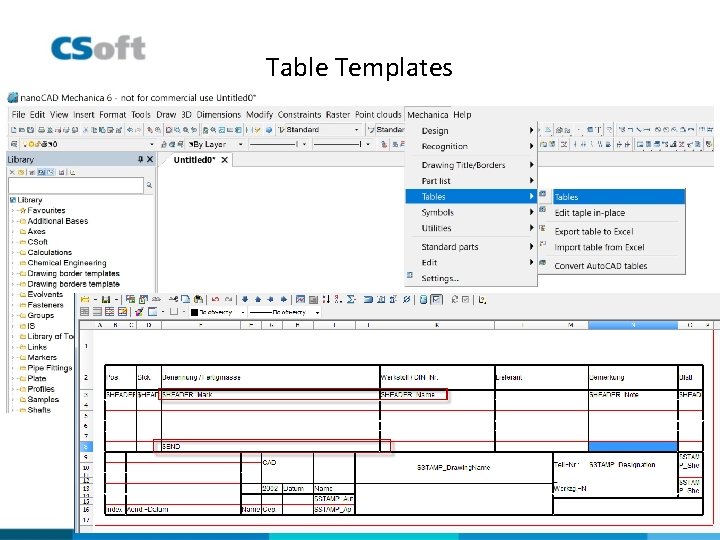Expand the Utilities submenu
This screenshot has height=540, width=720.
click(x=471, y=228)
